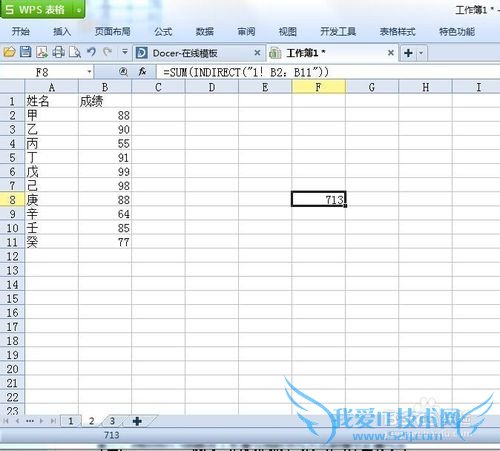500x451 pixels.
Task: Expand the WPS 表格 button dropdown arrow
Action: [x=79, y=10]
